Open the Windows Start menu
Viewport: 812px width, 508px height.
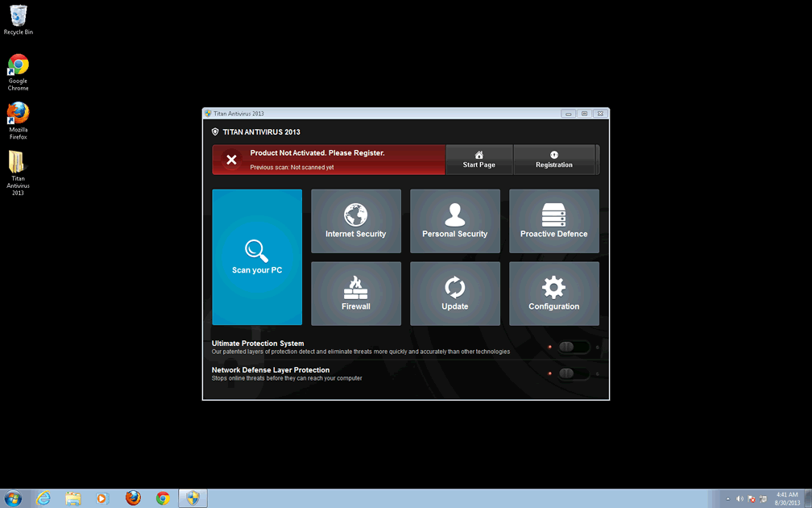14,498
